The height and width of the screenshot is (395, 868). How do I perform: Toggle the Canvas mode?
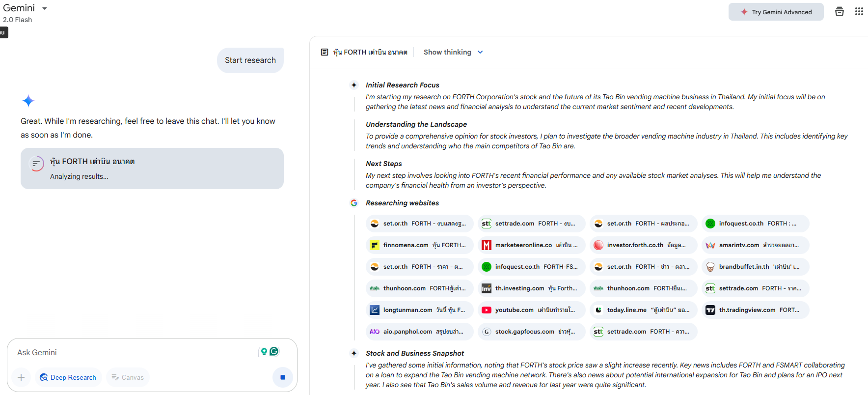[x=128, y=377]
